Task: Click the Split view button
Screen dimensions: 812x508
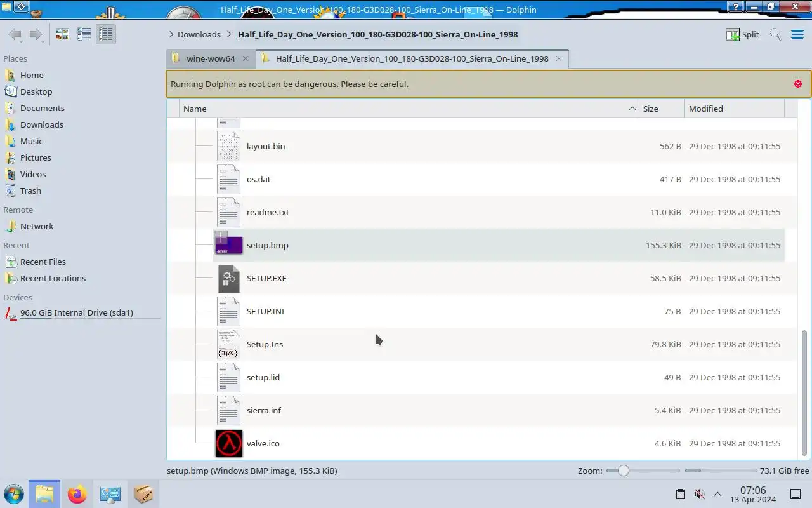Action: (742, 34)
